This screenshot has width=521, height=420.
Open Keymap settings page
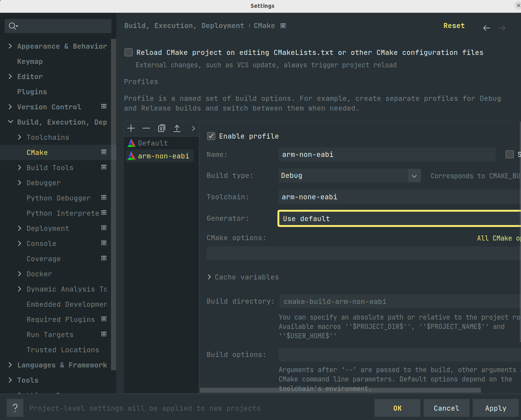point(30,62)
